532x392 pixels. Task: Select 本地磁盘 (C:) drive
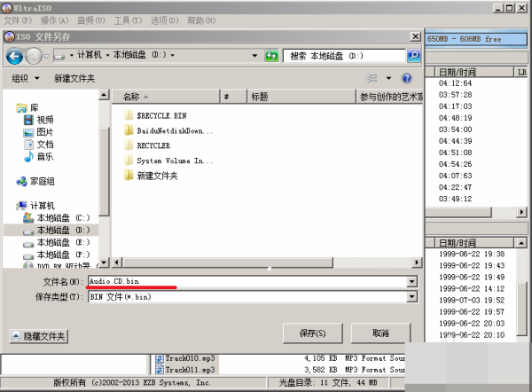coord(57,217)
